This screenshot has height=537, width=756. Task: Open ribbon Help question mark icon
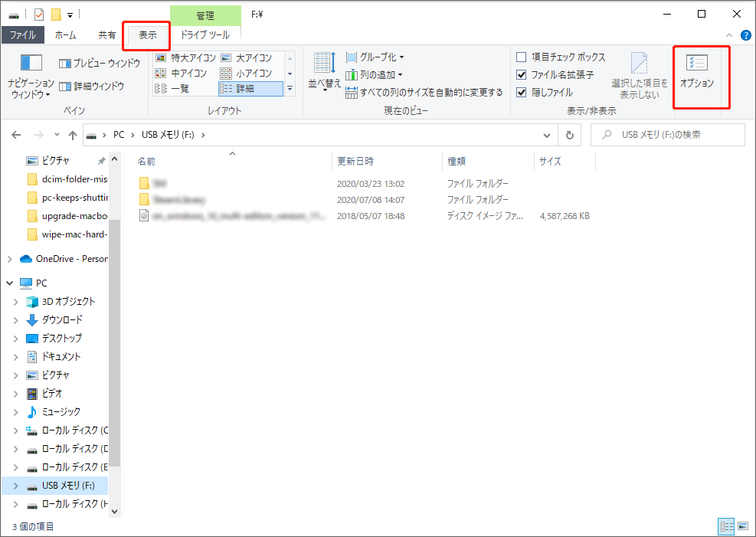coord(745,35)
